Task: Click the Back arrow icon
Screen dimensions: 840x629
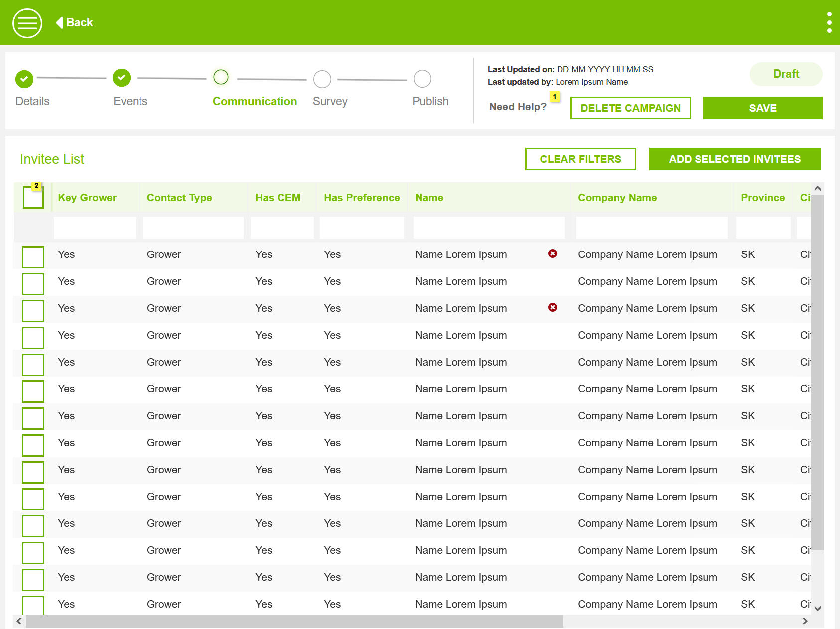Action: [59, 23]
